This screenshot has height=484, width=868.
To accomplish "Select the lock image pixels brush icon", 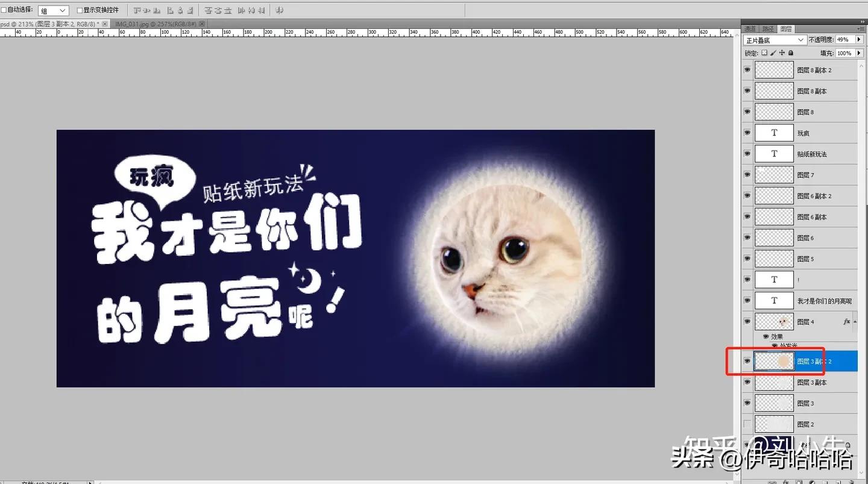I will [772, 53].
